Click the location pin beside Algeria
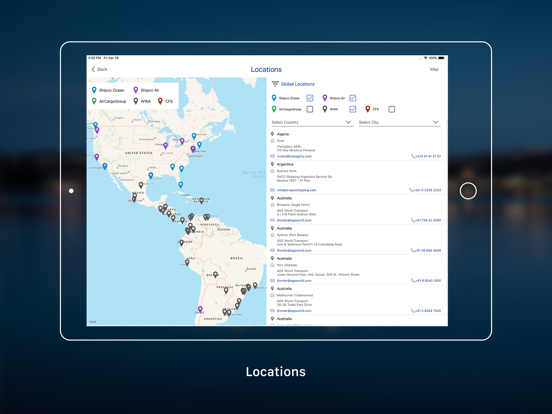 (272, 134)
